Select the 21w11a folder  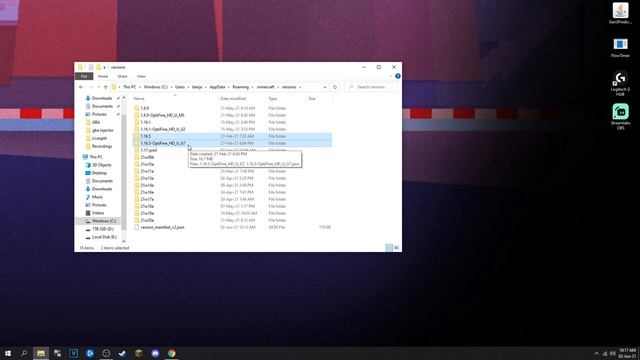(x=147, y=171)
